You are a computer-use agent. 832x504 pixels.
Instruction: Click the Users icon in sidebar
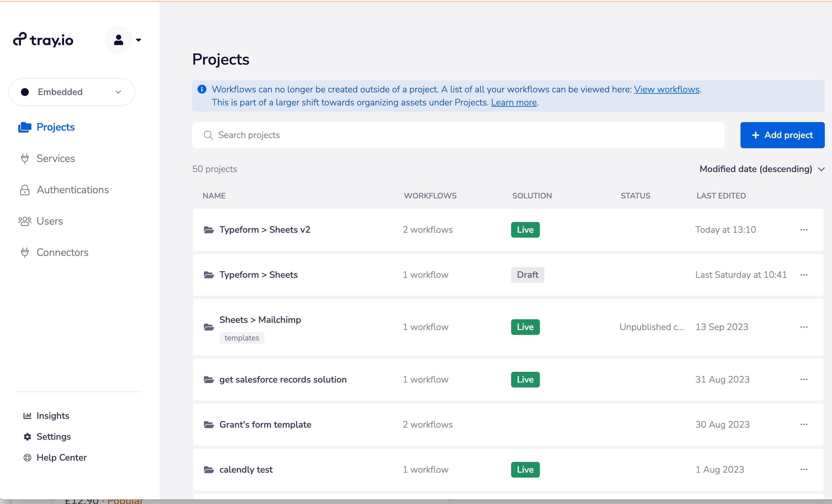tap(25, 221)
